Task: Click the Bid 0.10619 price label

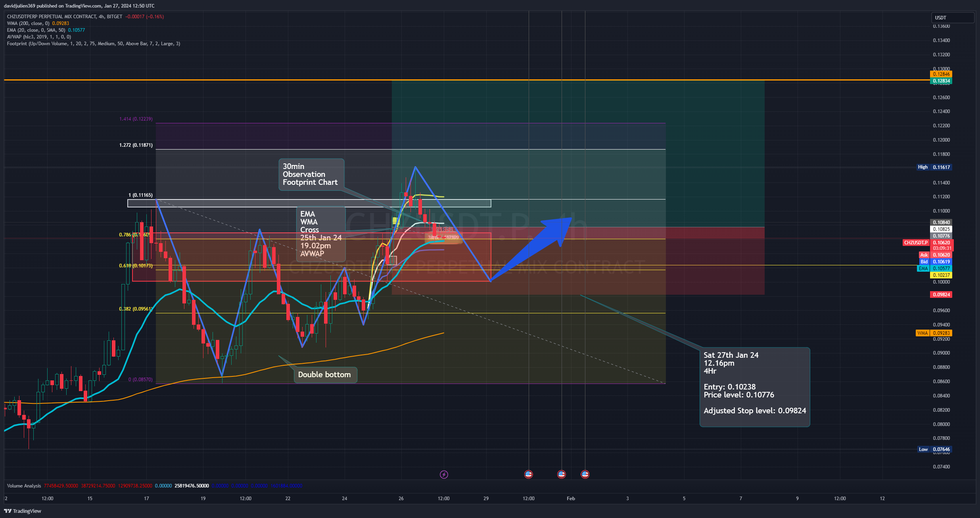Action: 935,262
